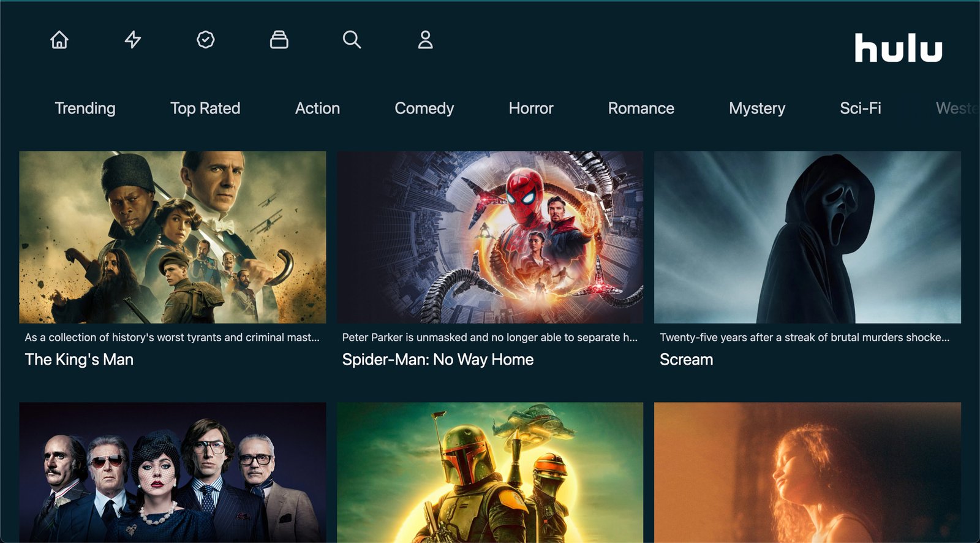
Task: Open the Spider-Man: No Way Home poster
Action: click(x=490, y=237)
